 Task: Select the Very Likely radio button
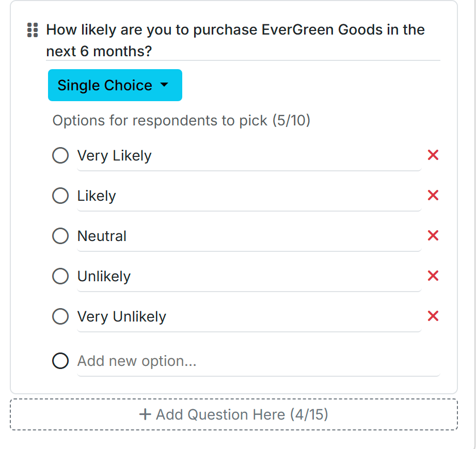pos(60,155)
